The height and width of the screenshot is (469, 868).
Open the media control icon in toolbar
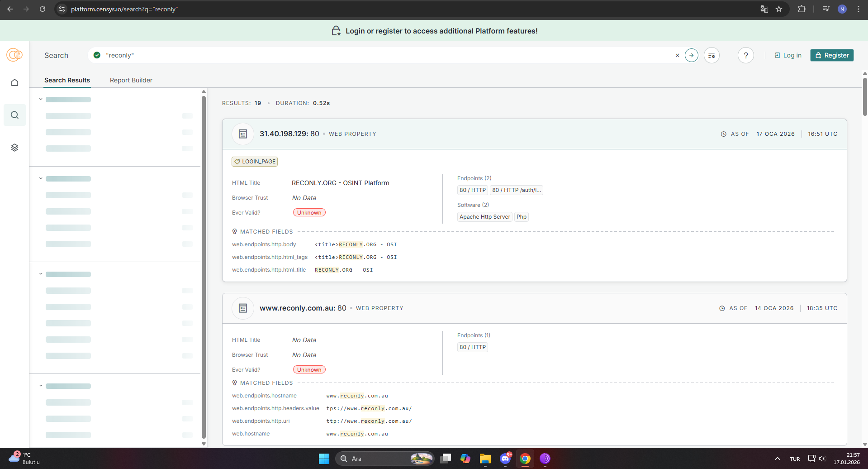click(x=825, y=9)
